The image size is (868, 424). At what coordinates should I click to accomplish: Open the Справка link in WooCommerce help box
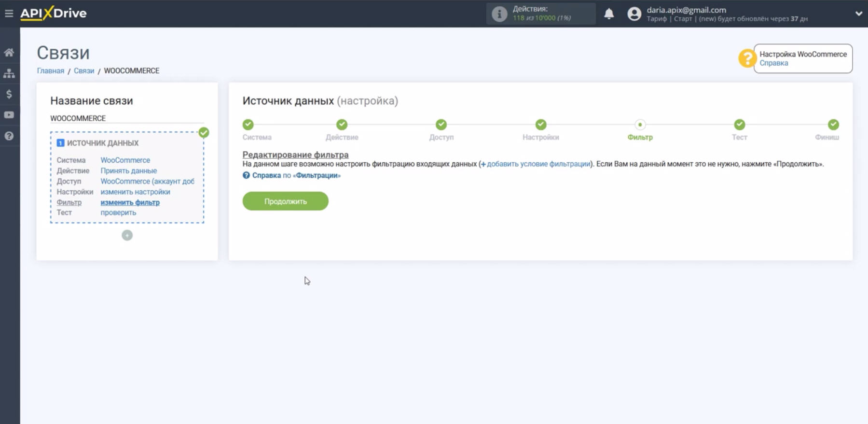tap(773, 63)
